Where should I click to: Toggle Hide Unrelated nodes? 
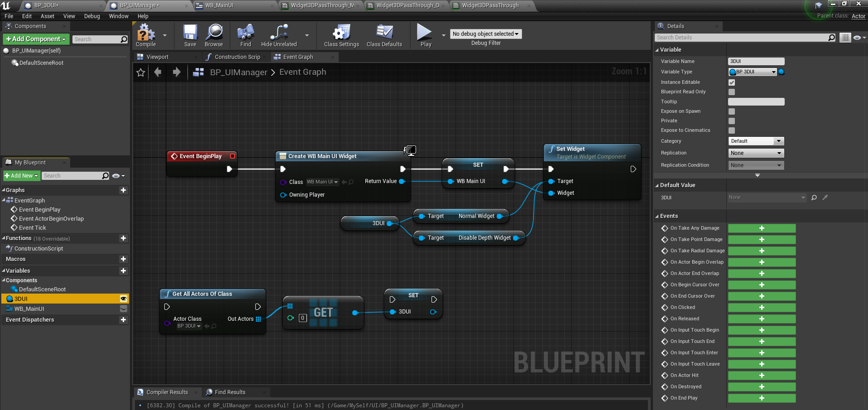pyautogui.click(x=278, y=35)
